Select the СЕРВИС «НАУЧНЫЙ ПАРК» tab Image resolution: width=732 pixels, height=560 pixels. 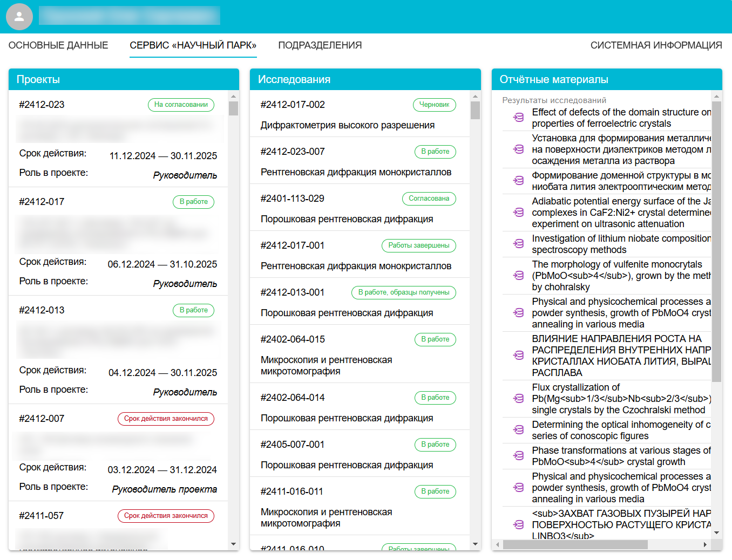193,45
